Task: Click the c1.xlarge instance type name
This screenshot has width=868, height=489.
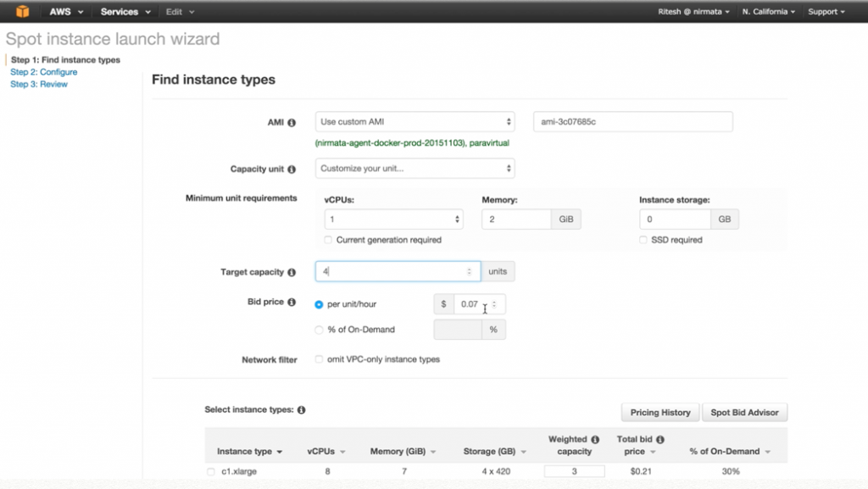Action: (239, 472)
